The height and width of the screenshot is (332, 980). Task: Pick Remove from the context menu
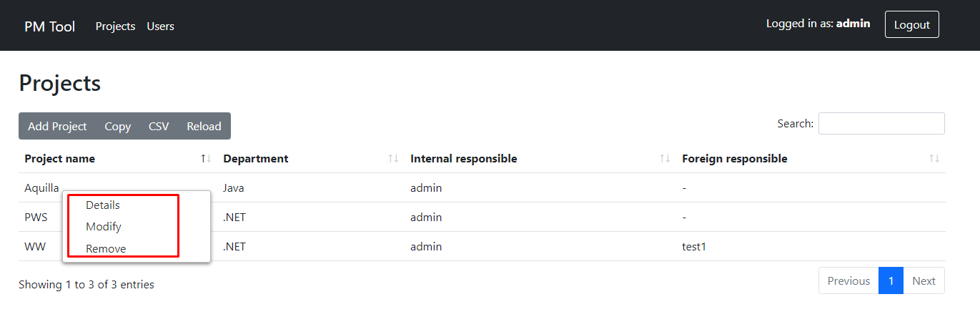[x=106, y=249]
